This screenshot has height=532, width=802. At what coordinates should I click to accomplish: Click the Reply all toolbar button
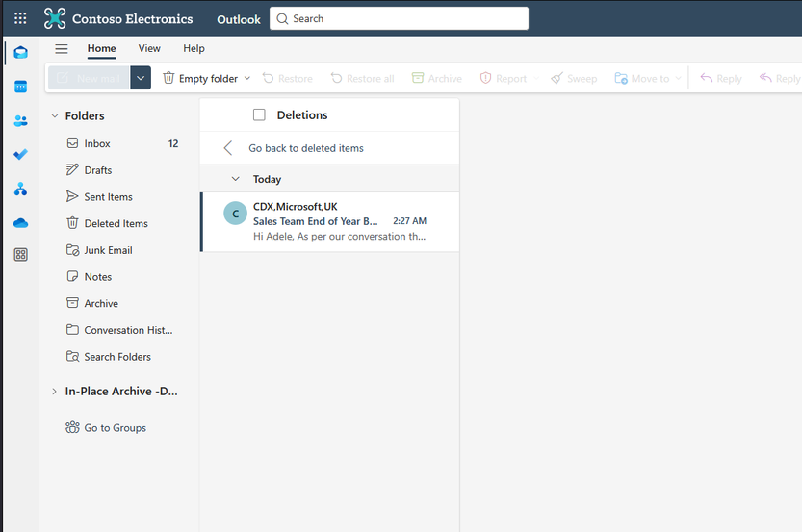[x=781, y=78]
